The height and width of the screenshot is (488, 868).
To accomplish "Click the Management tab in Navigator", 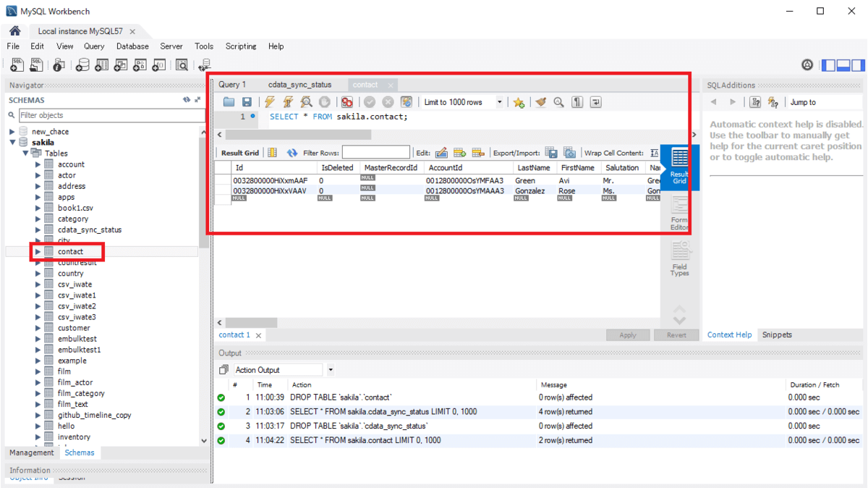I will pos(31,453).
